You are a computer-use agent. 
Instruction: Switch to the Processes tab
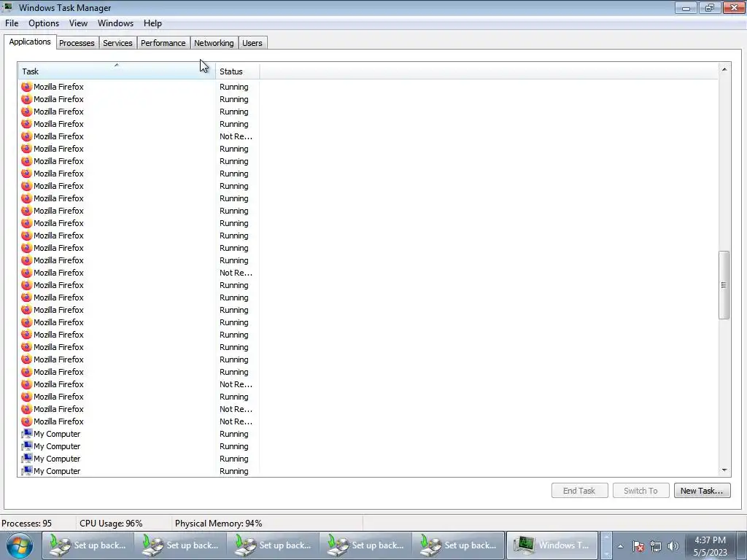(77, 43)
